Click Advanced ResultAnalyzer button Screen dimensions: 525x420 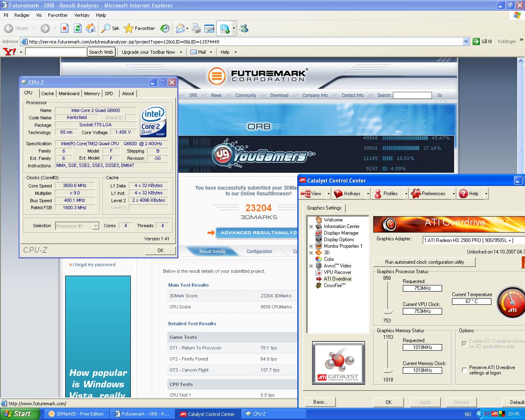coord(256,233)
